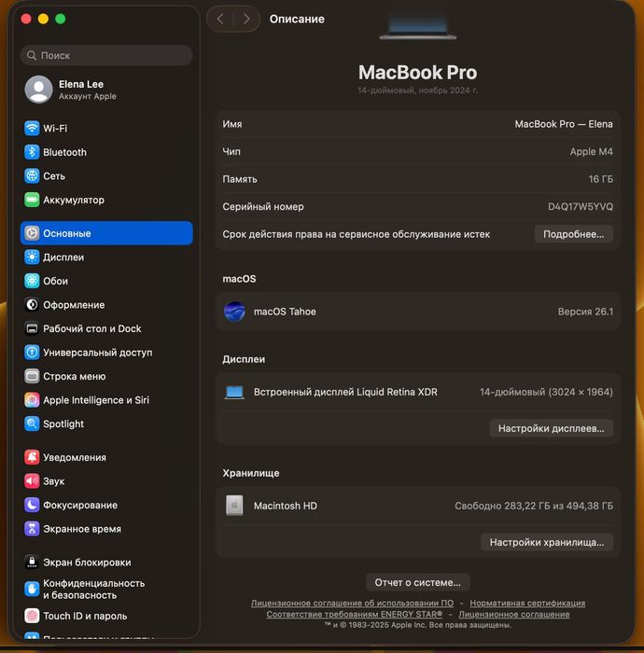Go back with the left chevron
This screenshot has height=653, width=644.
[x=220, y=19]
